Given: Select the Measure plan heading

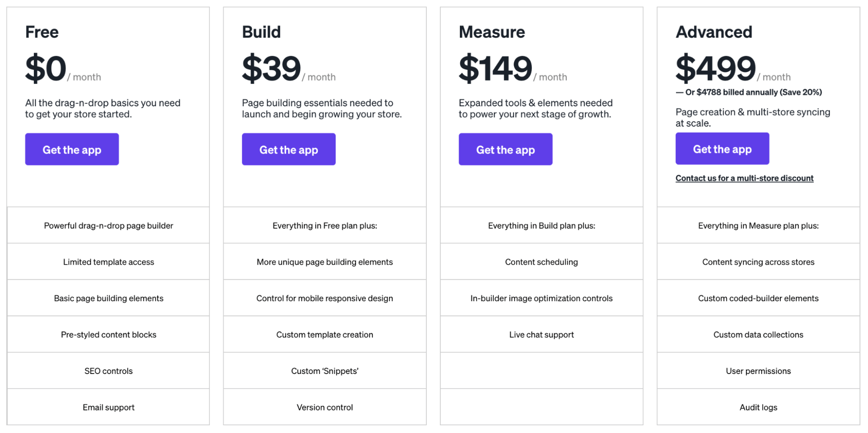Looking at the screenshot, I should 492,32.
